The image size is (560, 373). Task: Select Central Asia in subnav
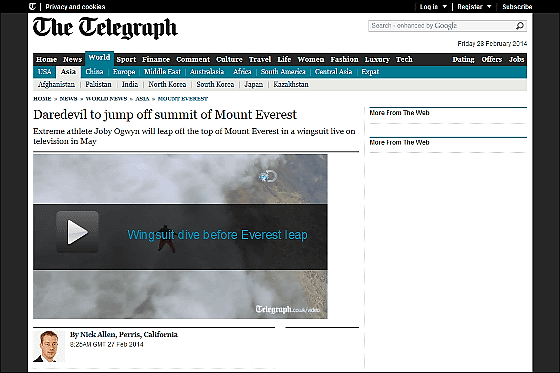click(334, 71)
